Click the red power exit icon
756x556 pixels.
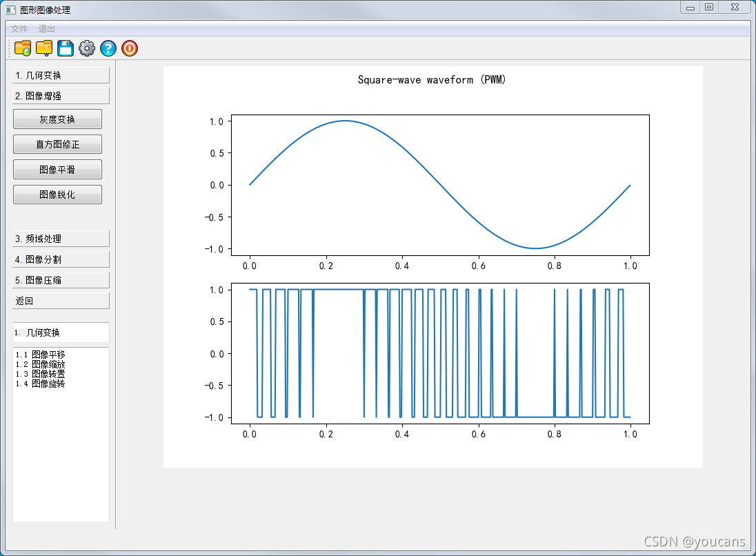click(130, 48)
